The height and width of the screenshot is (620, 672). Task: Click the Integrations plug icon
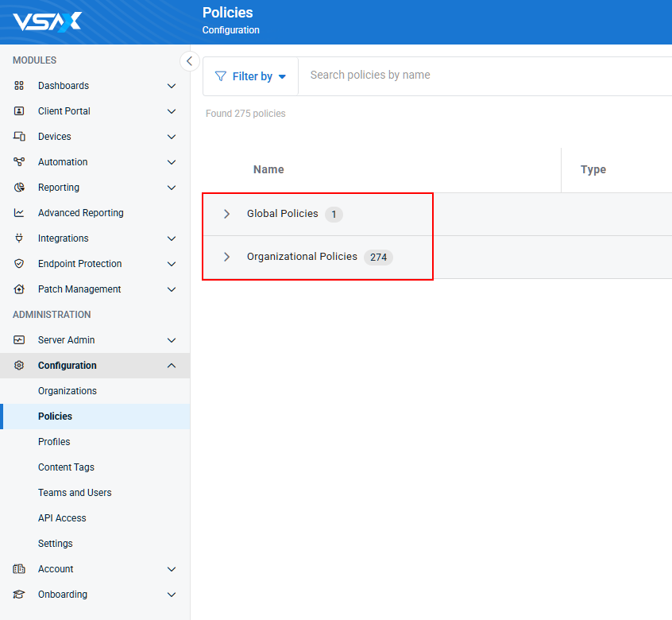[x=19, y=238]
